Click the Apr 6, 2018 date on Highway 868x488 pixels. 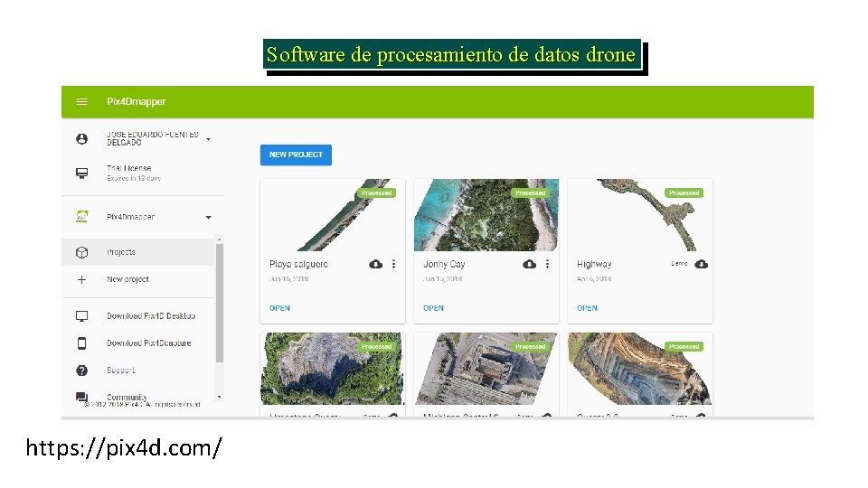594,279
